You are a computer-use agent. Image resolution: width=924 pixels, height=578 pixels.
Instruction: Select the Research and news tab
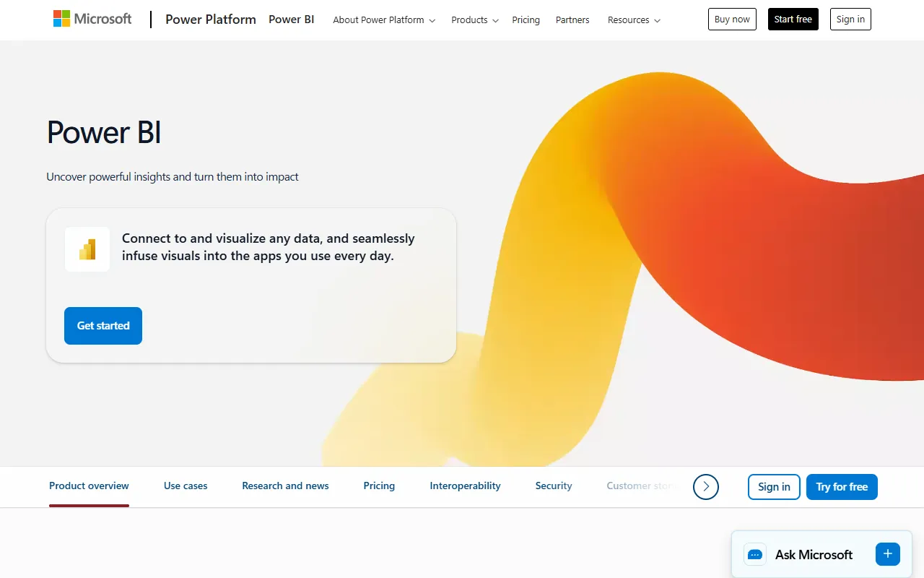[285, 486]
